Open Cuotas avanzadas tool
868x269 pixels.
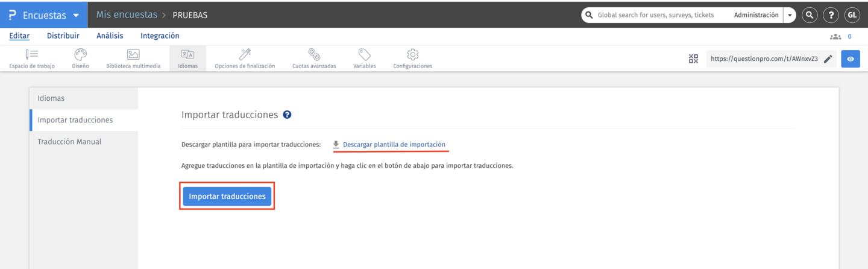coord(314,59)
